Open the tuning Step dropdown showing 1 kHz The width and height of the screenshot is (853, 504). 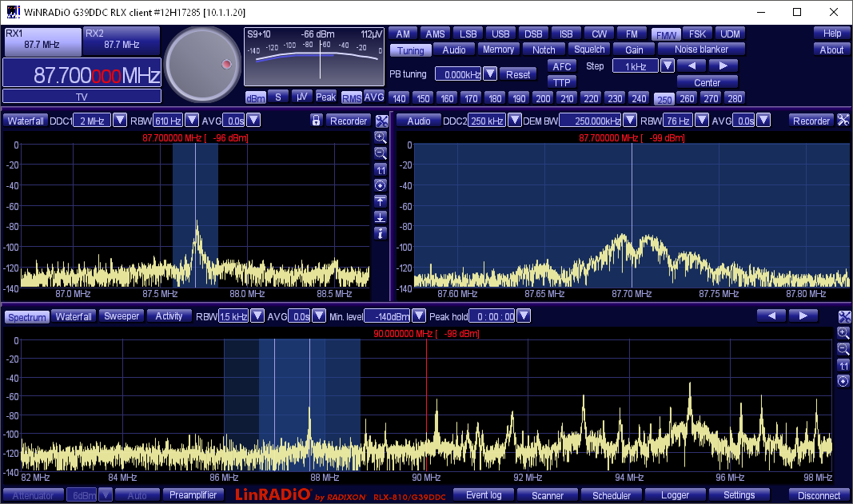(x=668, y=65)
